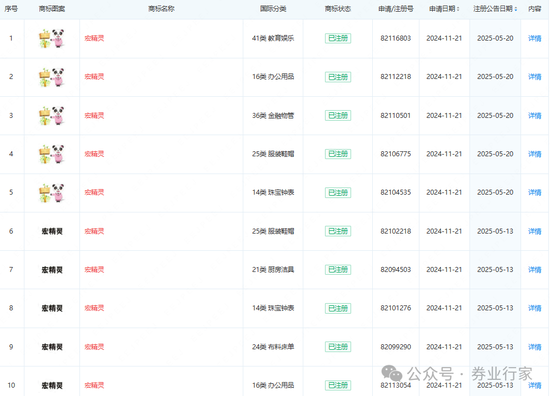550x396 pixels.
Task: Click the 序号 column header
Action: coord(11,9)
